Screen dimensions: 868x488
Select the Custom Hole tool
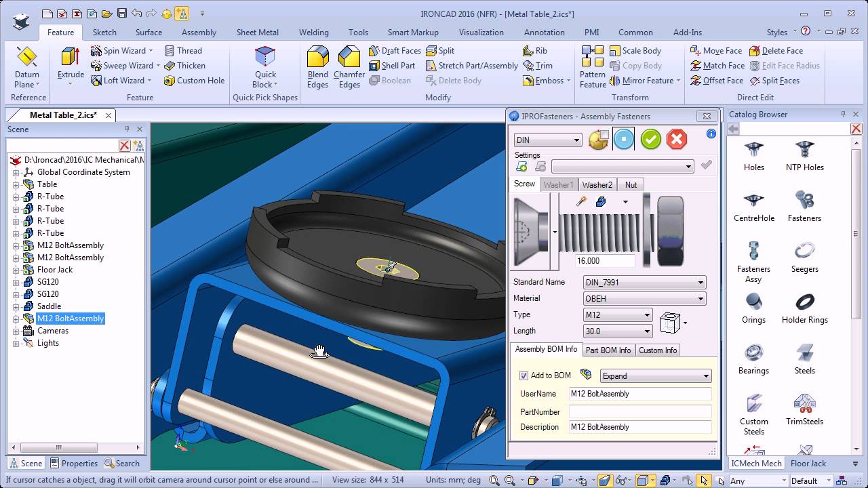[x=194, y=81]
